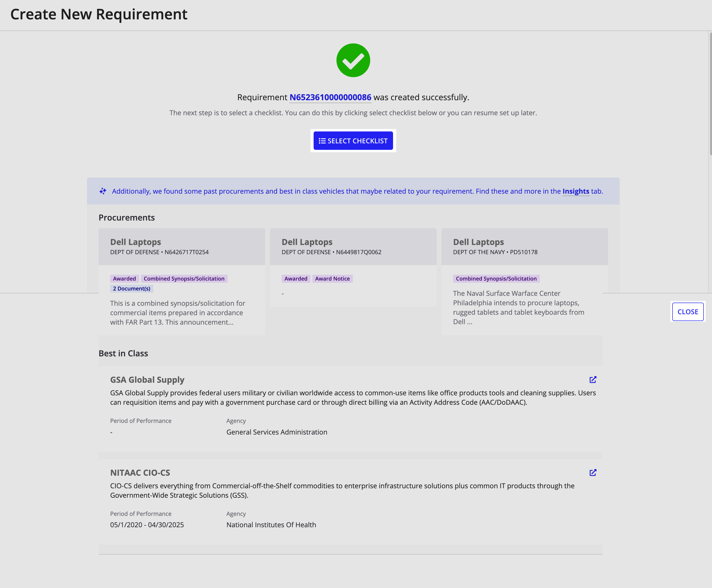Open NITAAC CIO-CS external link icon
Viewport: 712px width, 588px height.
coord(593,473)
